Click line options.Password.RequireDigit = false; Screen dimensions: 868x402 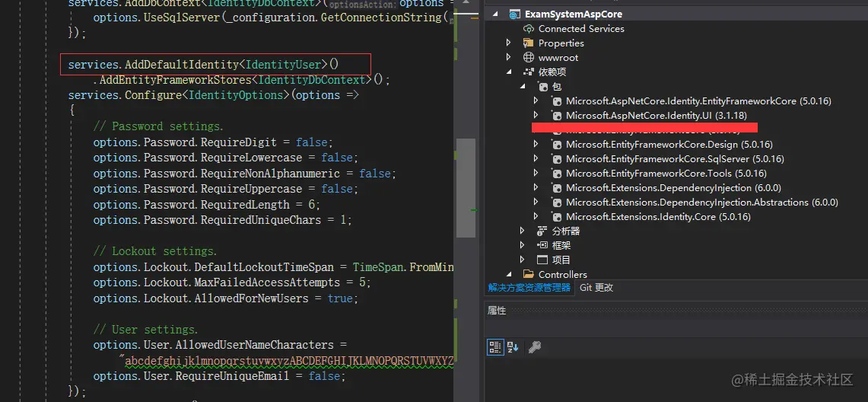[214, 142]
